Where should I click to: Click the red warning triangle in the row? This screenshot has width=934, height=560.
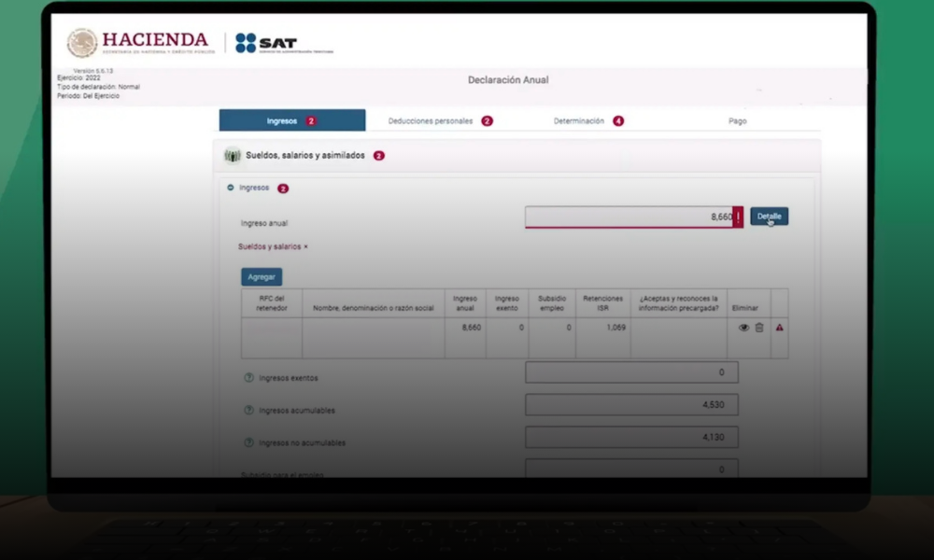click(x=779, y=328)
